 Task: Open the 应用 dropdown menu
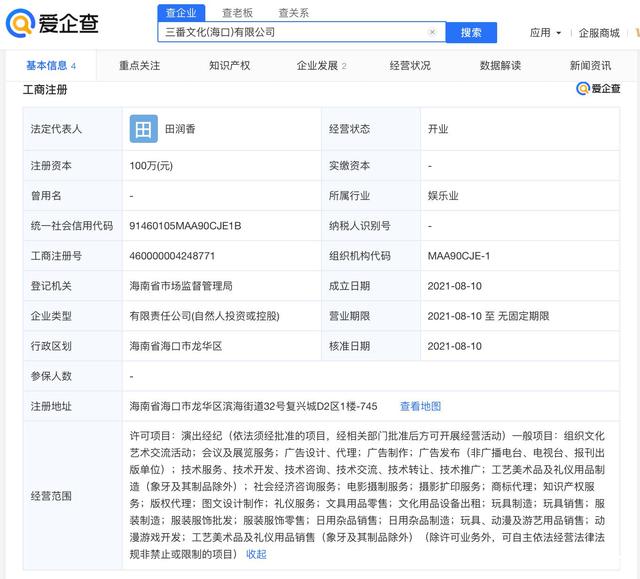[544, 33]
